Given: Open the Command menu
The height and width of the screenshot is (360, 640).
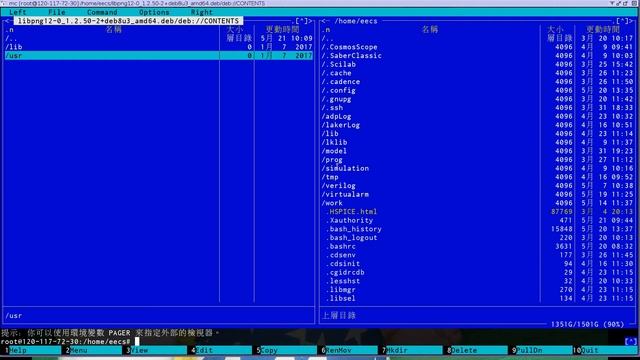Looking at the screenshot, I should tap(102, 12).
